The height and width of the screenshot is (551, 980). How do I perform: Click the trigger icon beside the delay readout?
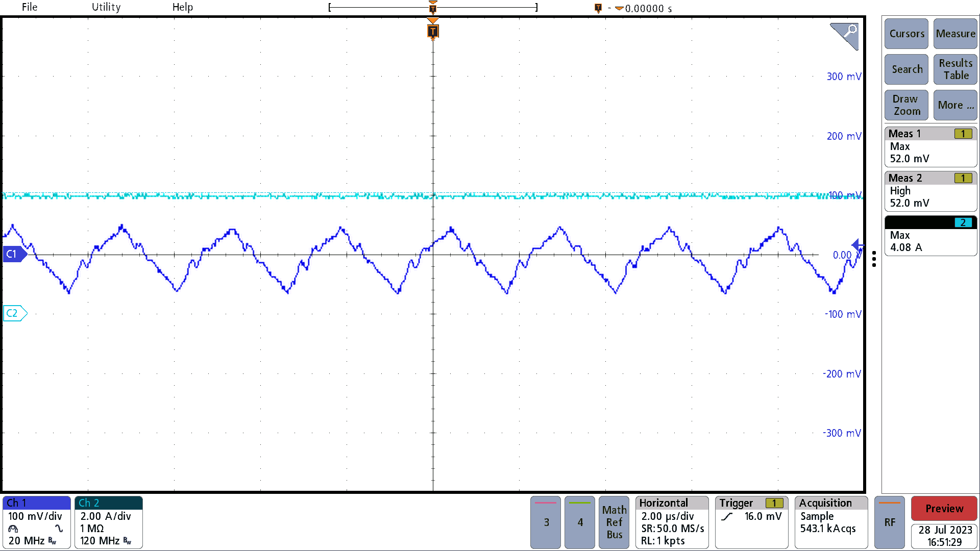point(598,8)
